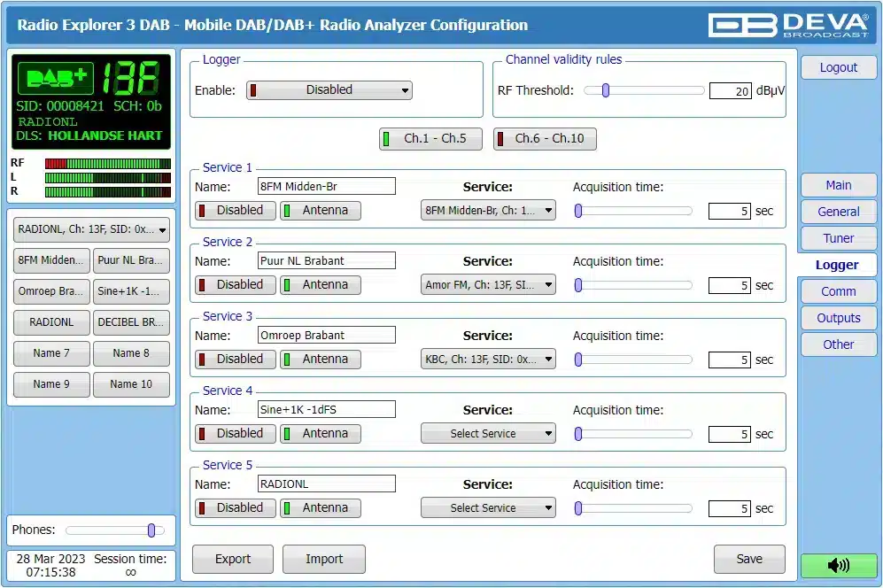Expand the Service 4 Select Service dropdown

coord(488,434)
